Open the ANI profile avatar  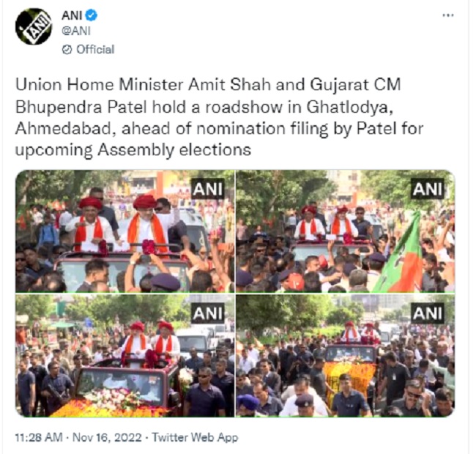pyautogui.click(x=34, y=26)
